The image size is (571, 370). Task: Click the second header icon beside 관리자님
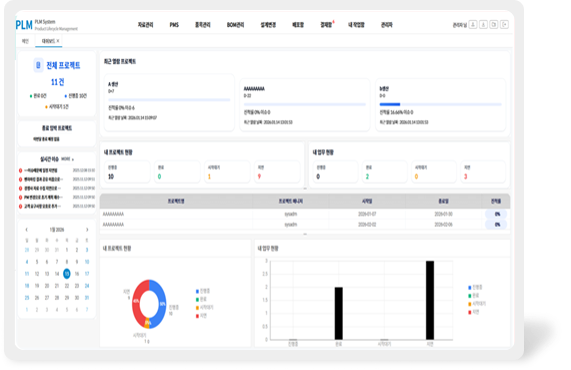483,24
